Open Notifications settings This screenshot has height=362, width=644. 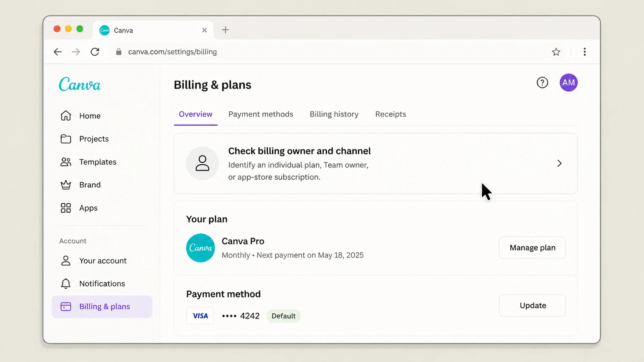tap(102, 284)
